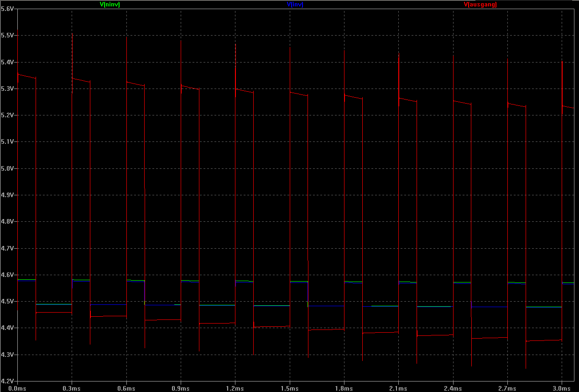
Task: Click the 4.9V vertical axis label
Action: pos(7,195)
